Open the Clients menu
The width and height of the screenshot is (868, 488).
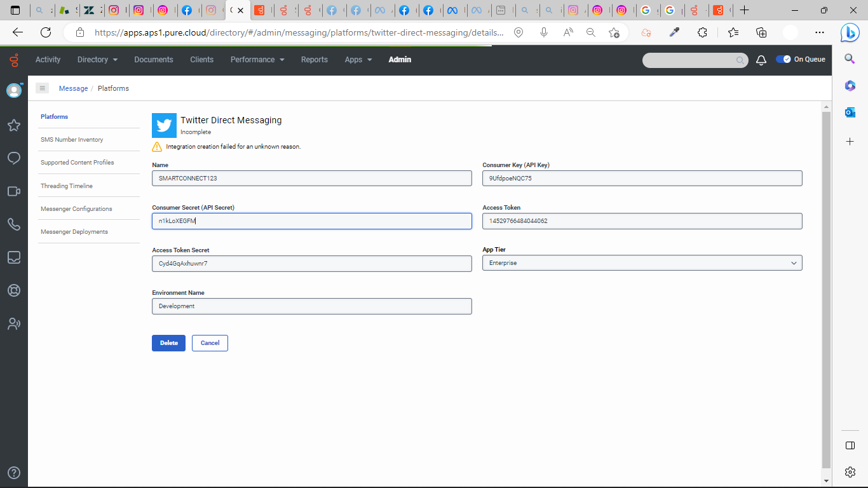pyautogui.click(x=202, y=60)
